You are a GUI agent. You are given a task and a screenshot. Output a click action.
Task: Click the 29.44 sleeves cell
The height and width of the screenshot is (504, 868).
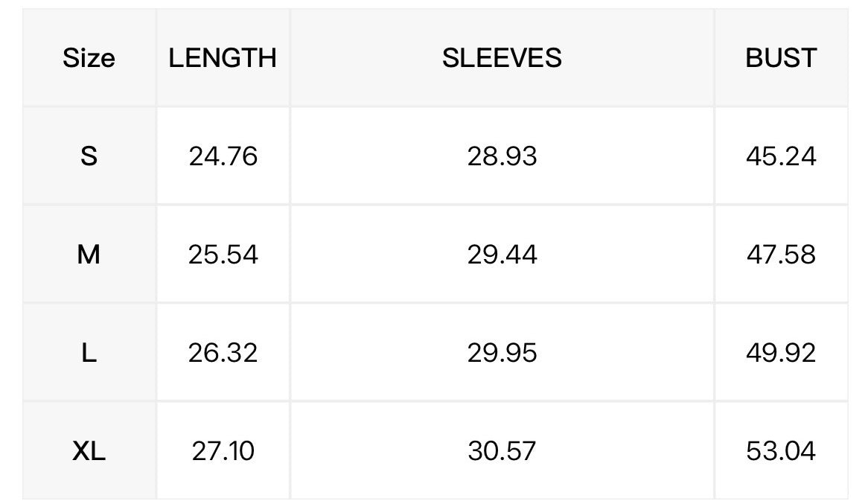[x=502, y=255]
